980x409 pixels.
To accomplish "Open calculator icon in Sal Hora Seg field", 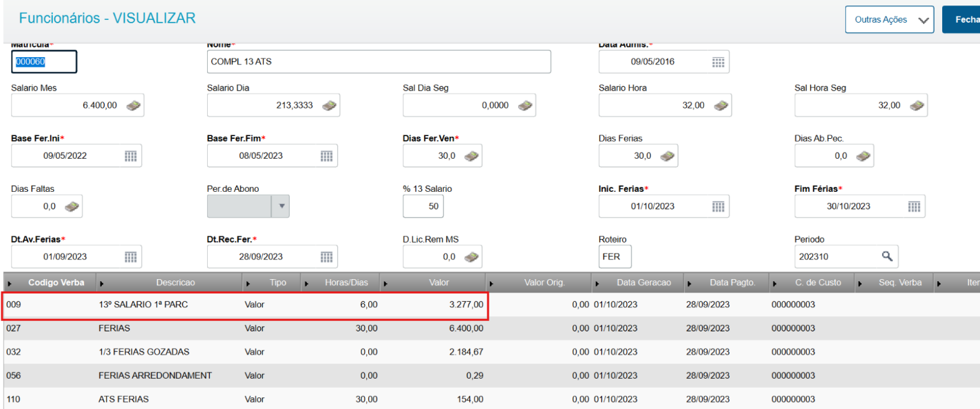I will pyautogui.click(x=917, y=105).
